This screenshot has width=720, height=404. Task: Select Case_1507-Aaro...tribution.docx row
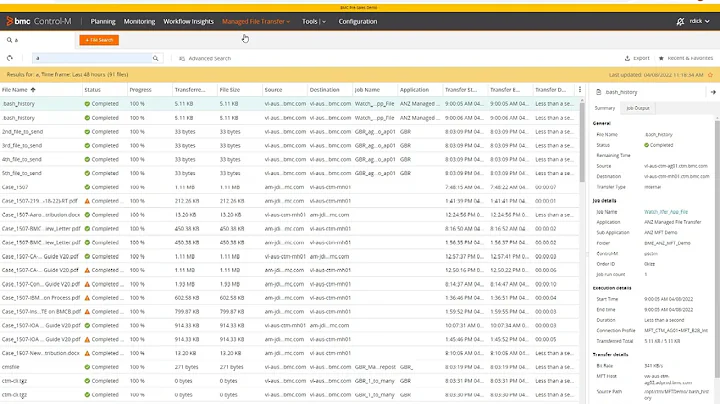tap(289, 214)
